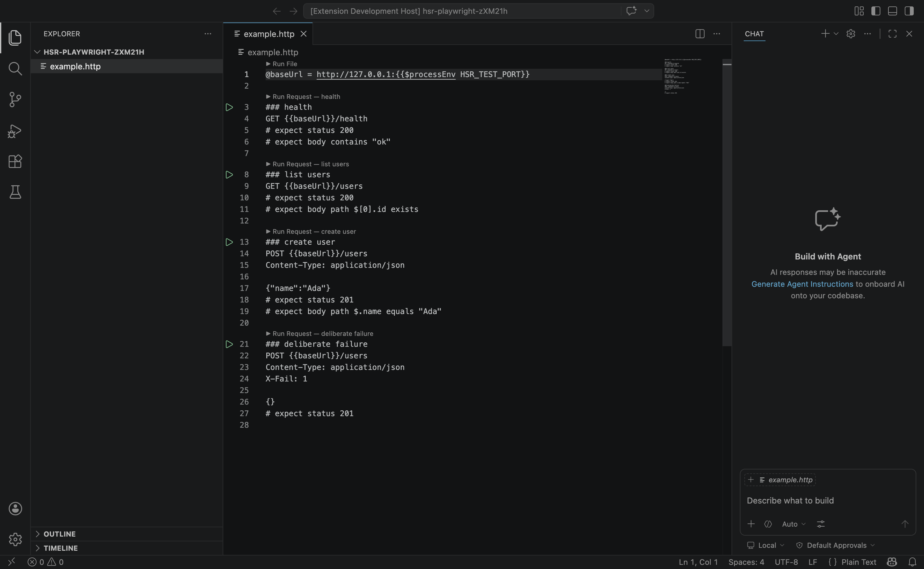Click the code minimap preview
Image resolution: width=924 pixels, height=569 pixels.
(x=683, y=76)
